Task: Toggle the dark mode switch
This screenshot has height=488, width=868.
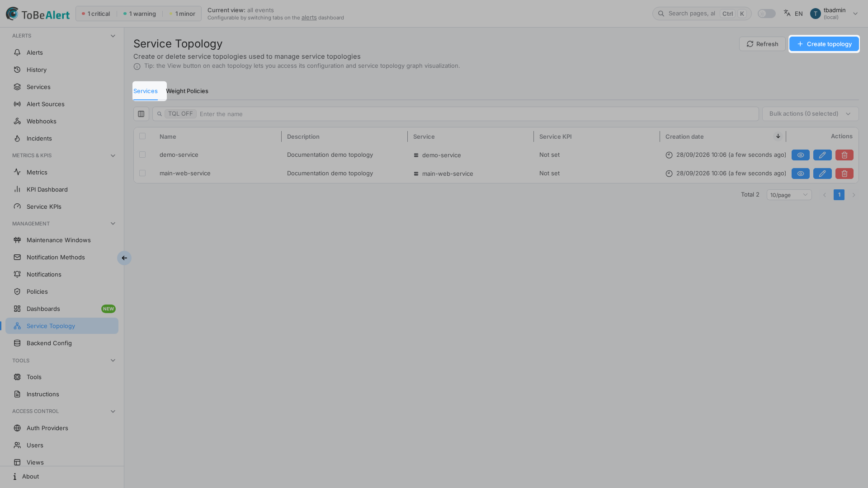Action: click(767, 14)
